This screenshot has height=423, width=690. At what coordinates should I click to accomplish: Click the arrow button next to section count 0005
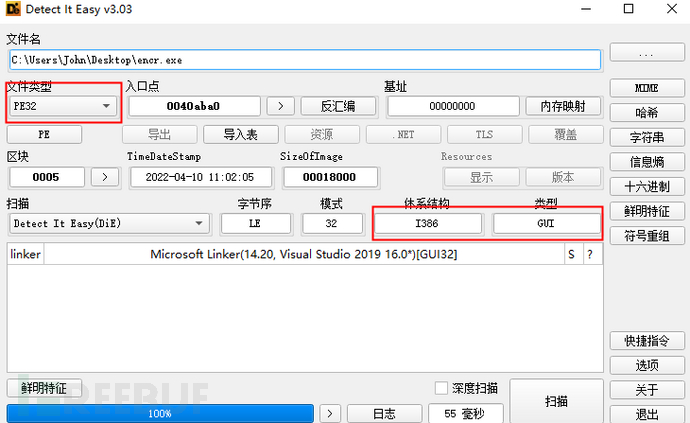click(104, 177)
